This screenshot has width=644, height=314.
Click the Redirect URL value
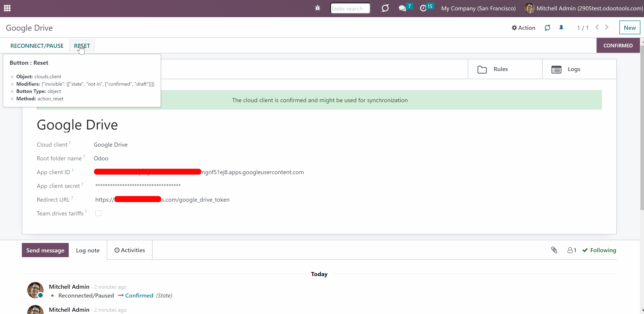[x=162, y=200]
